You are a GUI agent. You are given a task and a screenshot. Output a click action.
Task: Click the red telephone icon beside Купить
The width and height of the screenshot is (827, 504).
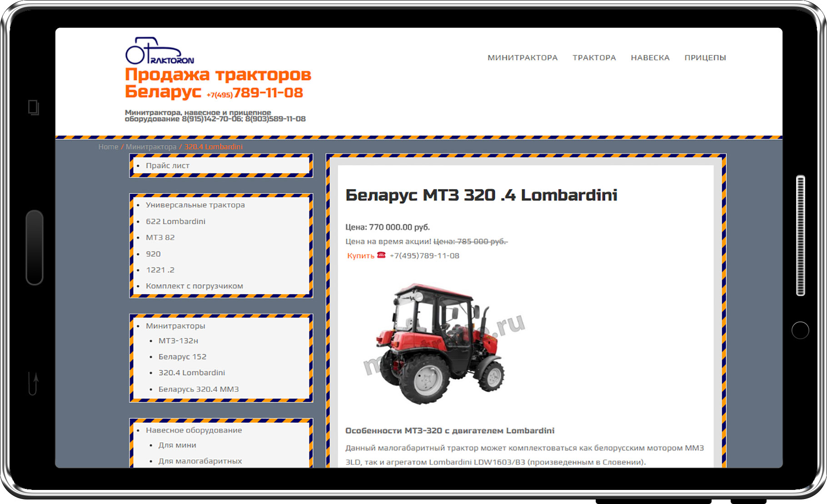click(x=381, y=255)
